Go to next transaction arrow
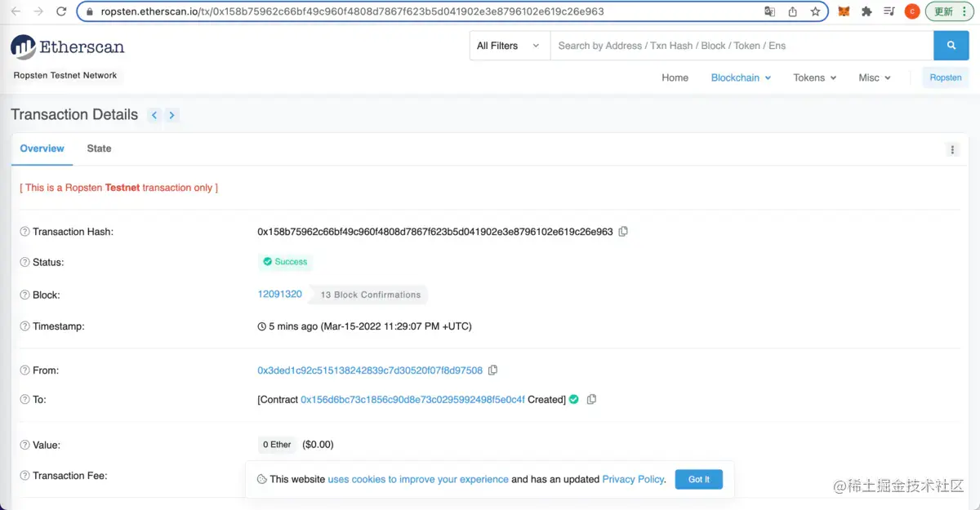The width and height of the screenshot is (980, 510). click(171, 115)
